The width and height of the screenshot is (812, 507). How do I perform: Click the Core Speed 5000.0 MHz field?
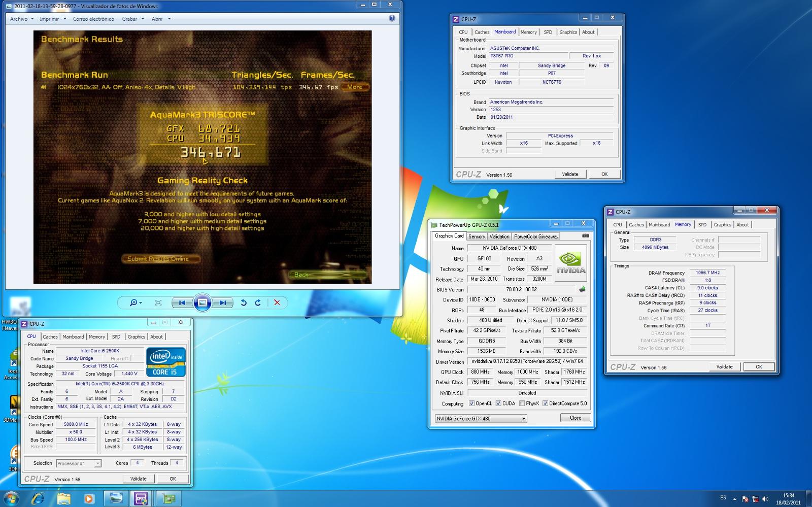(76, 424)
